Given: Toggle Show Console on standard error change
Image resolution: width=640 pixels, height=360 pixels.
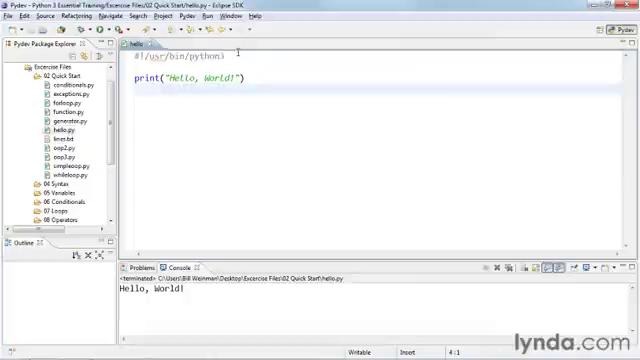Looking at the screenshot, I should point(559,268).
